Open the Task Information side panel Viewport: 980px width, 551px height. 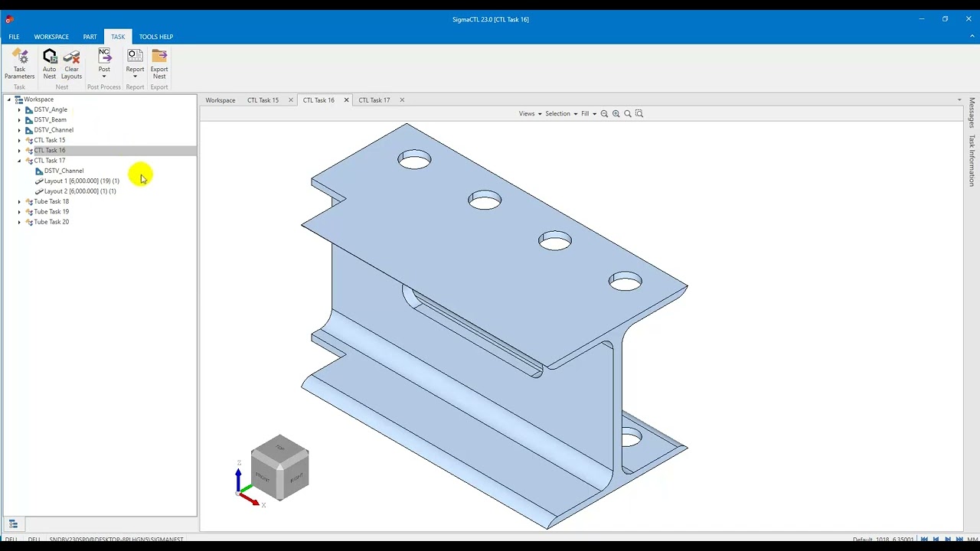972,161
